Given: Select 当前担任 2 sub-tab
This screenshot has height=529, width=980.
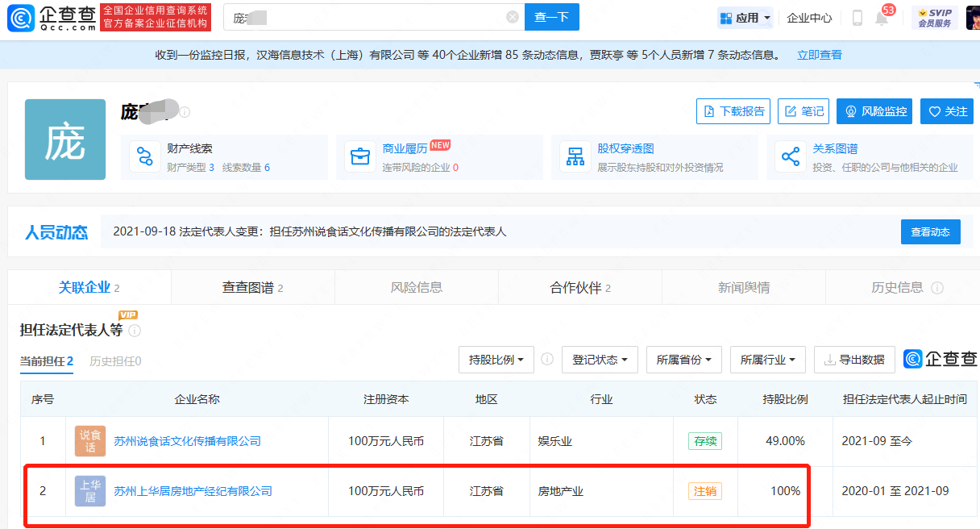Looking at the screenshot, I should click(47, 361).
